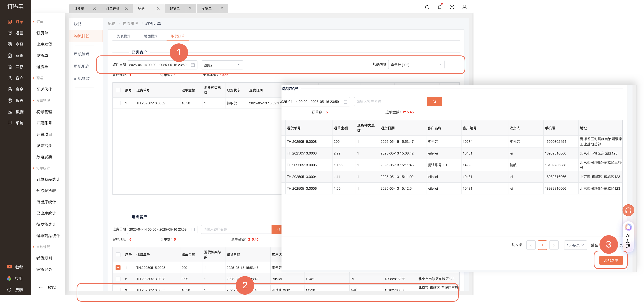
Task: Click search button in 选绑客户 popup
Action: [434, 101]
